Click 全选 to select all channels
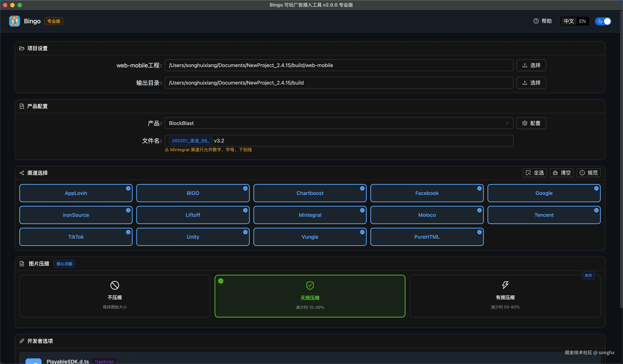Viewport: 623px width, 364px height. tap(534, 173)
